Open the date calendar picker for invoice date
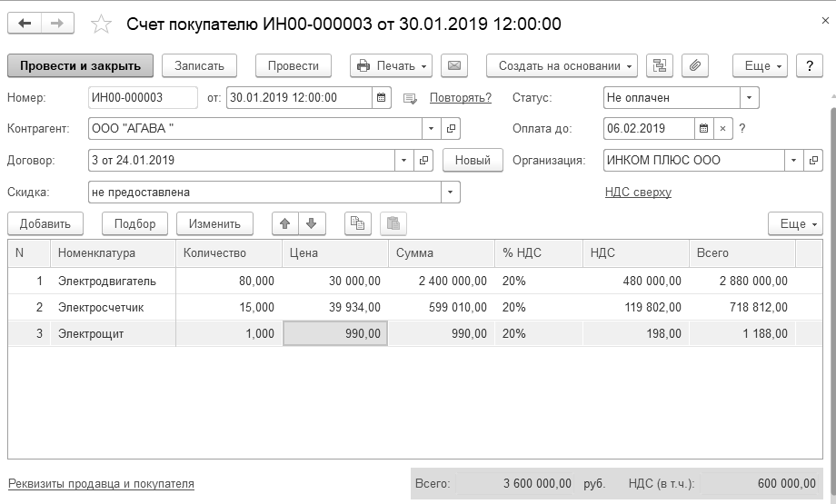This screenshot has width=836, height=504. point(382,97)
